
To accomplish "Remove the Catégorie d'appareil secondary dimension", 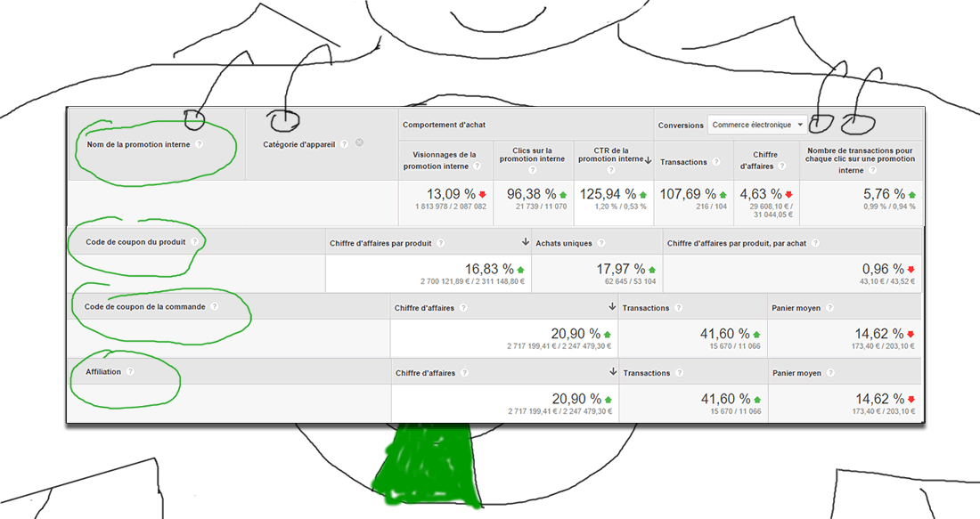I will [x=359, y=142].
